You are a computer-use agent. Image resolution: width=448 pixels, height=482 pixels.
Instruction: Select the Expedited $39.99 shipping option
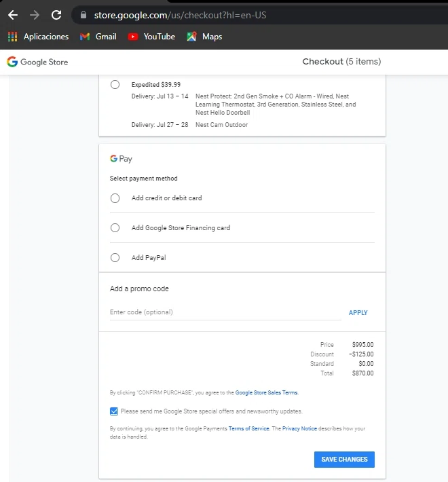pos(115,85)
